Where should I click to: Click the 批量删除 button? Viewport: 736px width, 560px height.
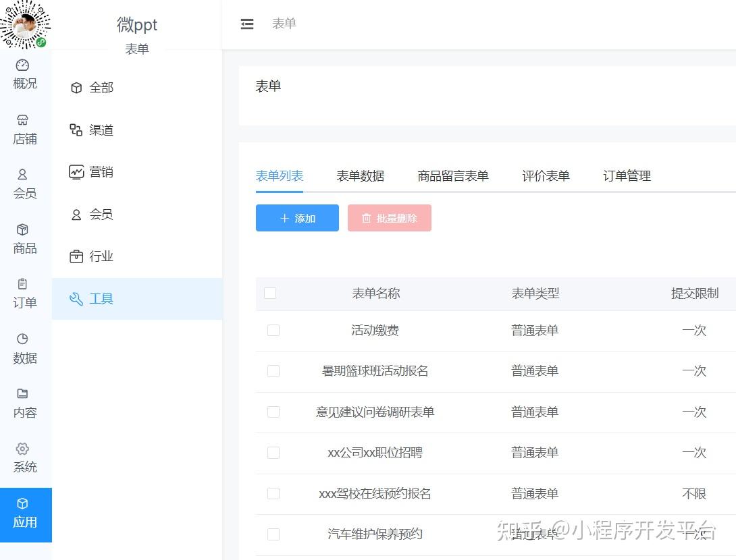tap(390, 218)
